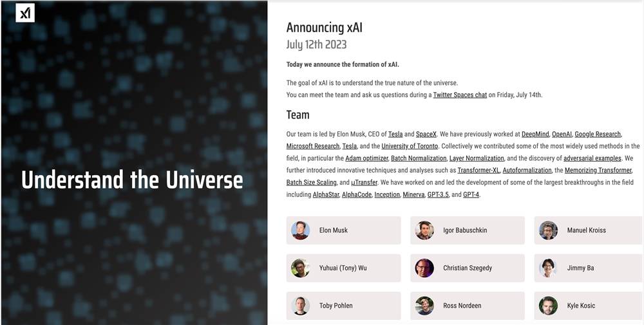Viewport: 644px width, 325px height.
Task: Click Igor Babuschkin's avatar photo
Action: pos(424,230)
